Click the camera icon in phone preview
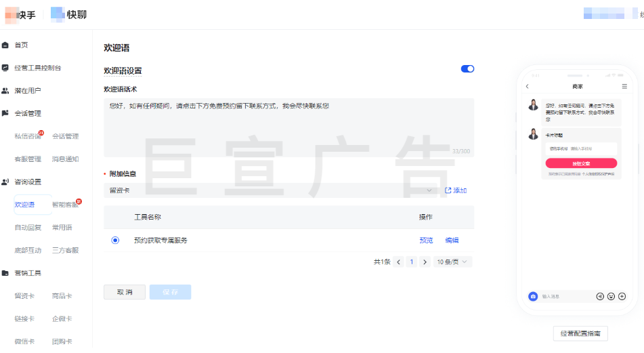The image size is (644, 353). click(533, 296)
